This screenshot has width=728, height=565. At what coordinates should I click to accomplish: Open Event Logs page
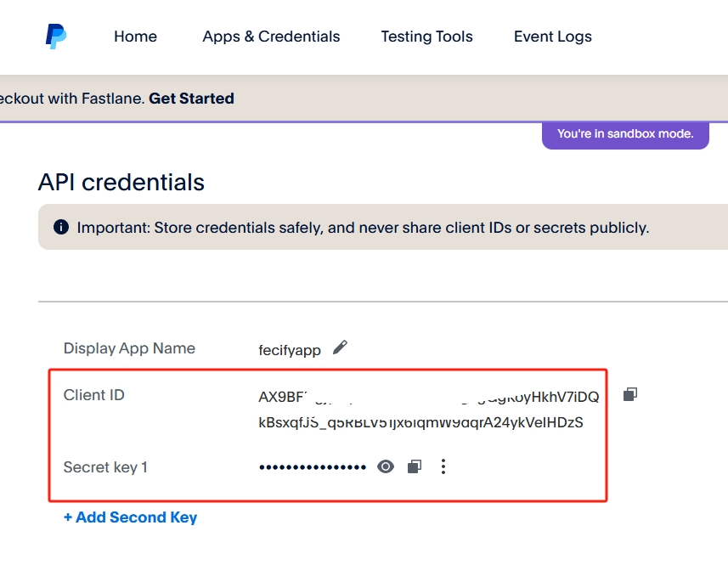pos(552,37)
